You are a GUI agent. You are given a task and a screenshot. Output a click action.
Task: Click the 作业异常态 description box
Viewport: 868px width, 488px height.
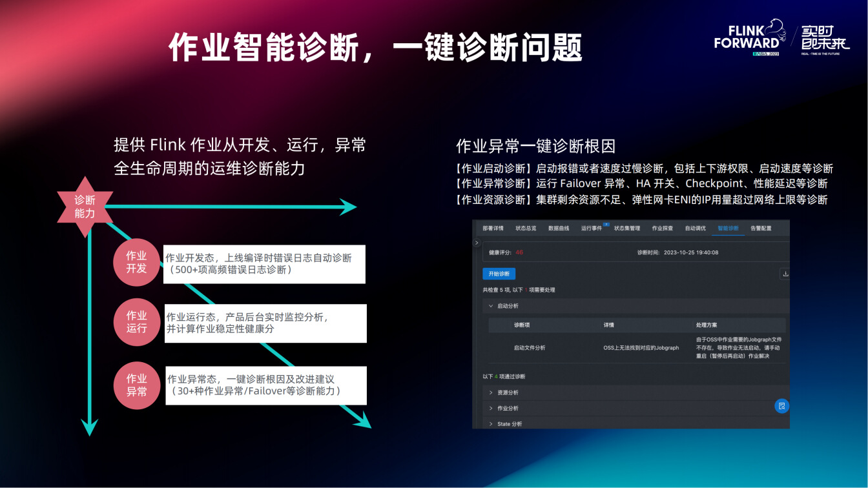tap(266, 385)
